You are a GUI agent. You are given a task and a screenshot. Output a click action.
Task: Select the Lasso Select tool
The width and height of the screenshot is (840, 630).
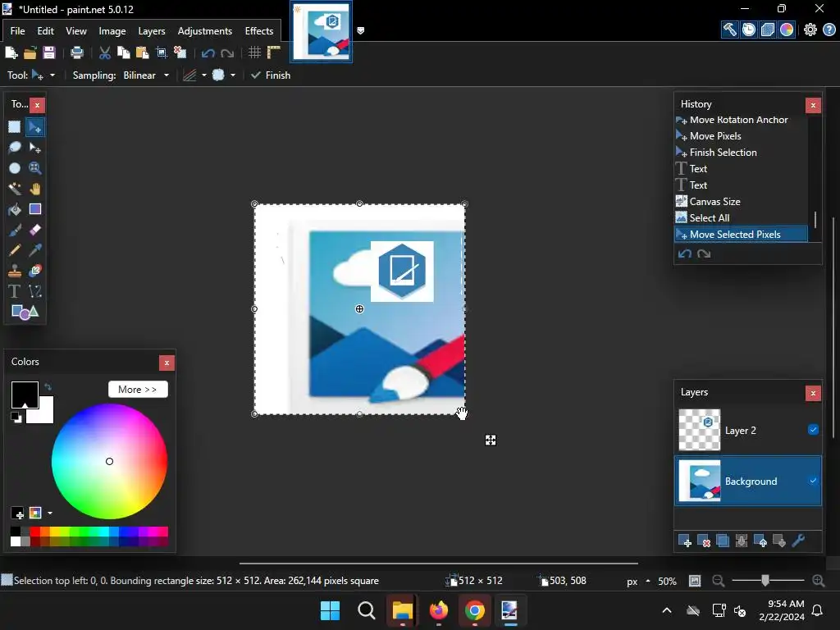(15, 148)
